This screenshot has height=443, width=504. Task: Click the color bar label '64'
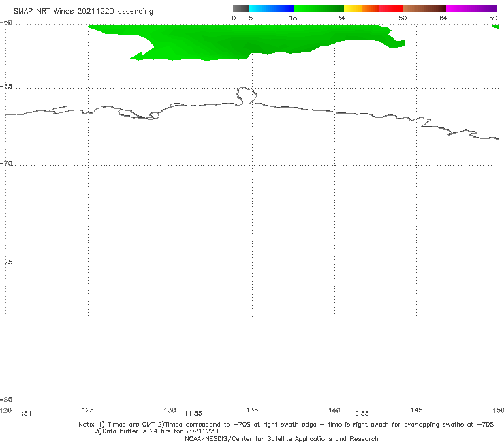[x=443, y=18]
